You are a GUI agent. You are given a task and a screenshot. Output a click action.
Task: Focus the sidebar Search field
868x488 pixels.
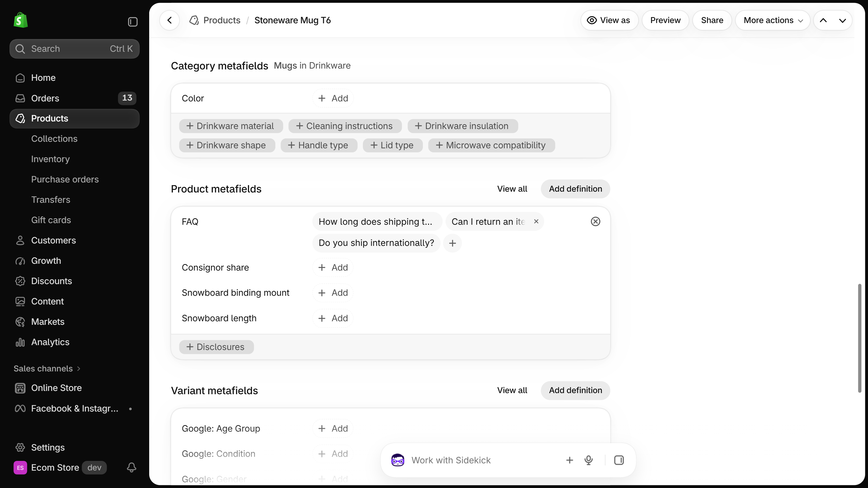[x=75, y=49]
